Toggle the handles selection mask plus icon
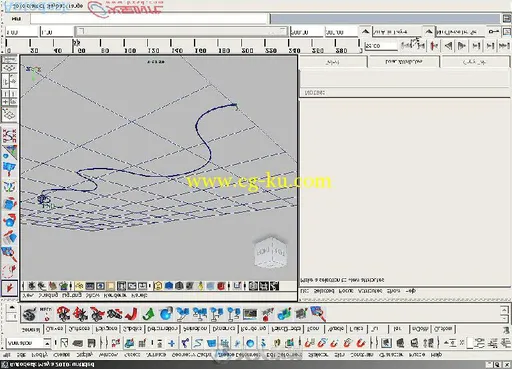The image size is (512, 369). point(171,343)
